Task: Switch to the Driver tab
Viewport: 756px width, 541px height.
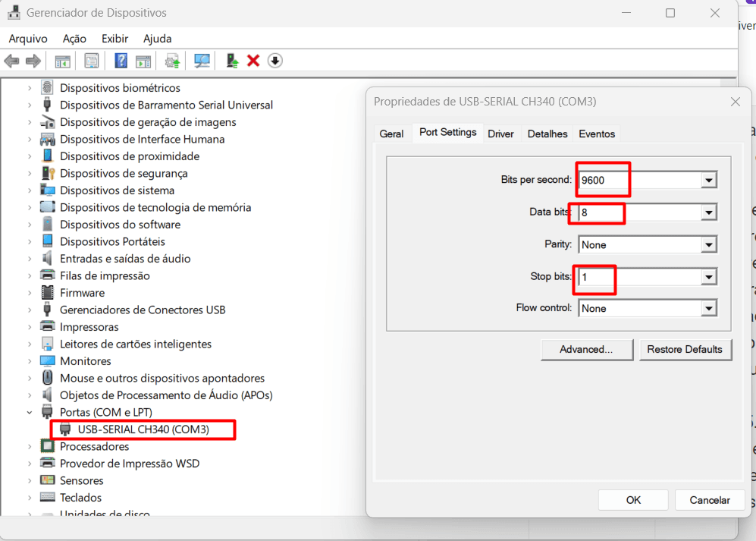Action: (500, 134)
